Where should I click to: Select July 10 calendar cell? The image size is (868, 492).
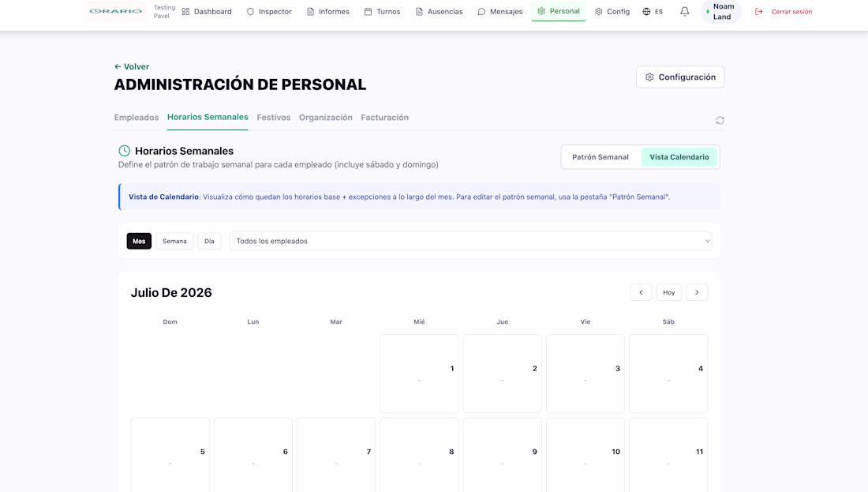click(x=586, y=455)
